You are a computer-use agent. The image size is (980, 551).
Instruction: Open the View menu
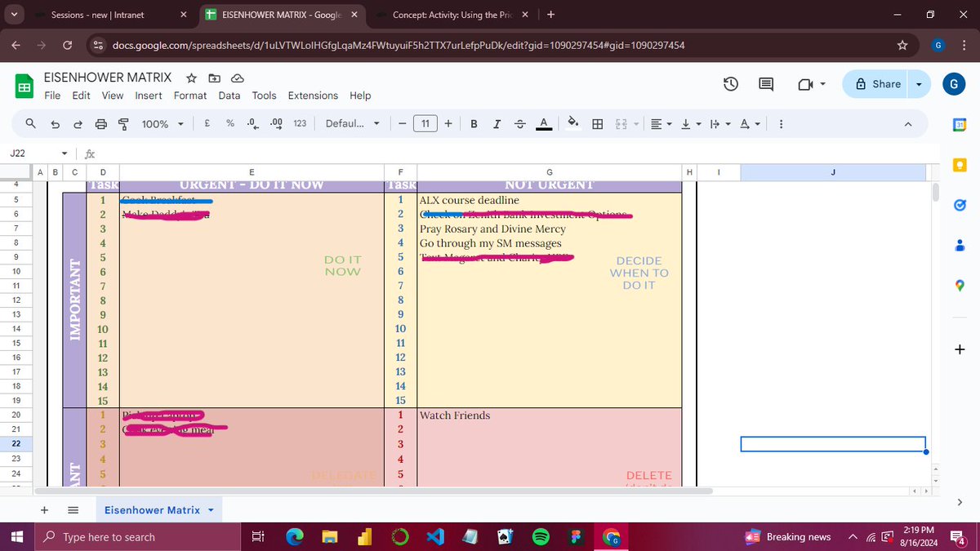113,96
